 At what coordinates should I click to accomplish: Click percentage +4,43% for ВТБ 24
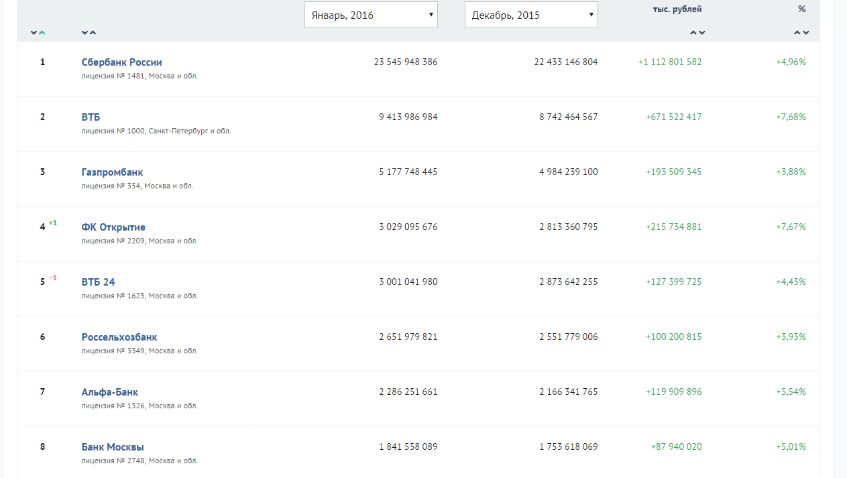point(791,282)
